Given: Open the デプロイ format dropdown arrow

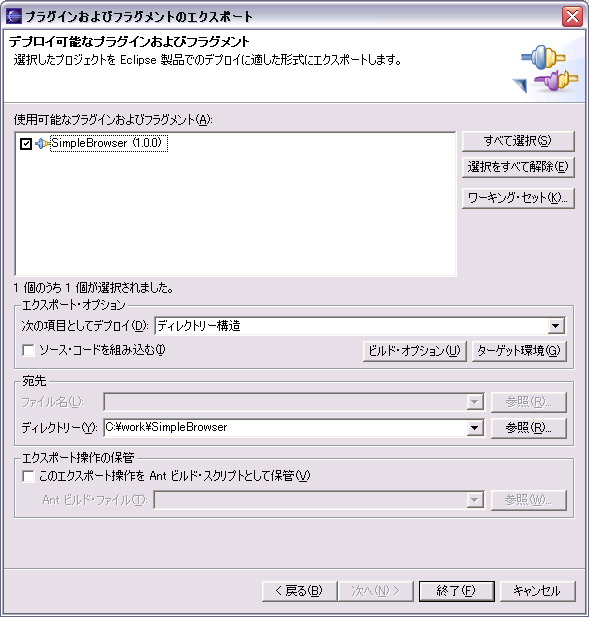Looking at the screenshot, I should coord(556,326).
